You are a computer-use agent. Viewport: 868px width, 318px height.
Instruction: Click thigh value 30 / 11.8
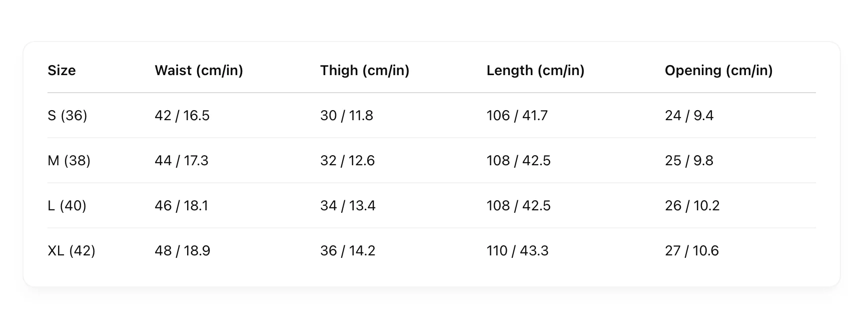click(x=347, y=116)
